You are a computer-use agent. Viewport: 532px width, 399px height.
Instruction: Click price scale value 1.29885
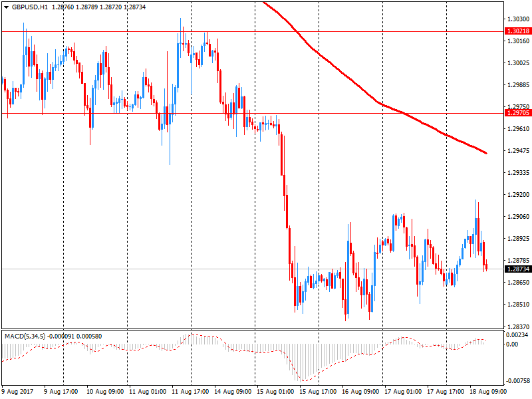point(518,85)
